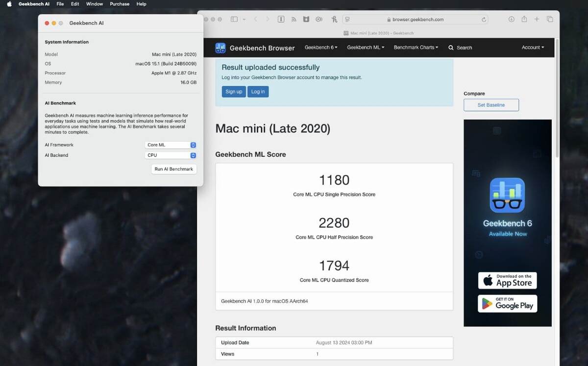
Task: Click the 2280 half precision score
Action: click(x=334, y=223)
